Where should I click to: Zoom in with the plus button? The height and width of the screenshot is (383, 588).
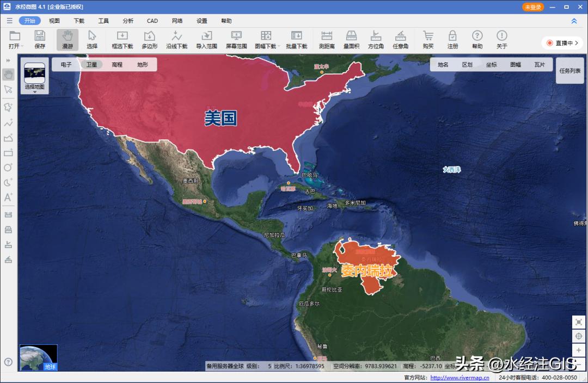[579, 350]
